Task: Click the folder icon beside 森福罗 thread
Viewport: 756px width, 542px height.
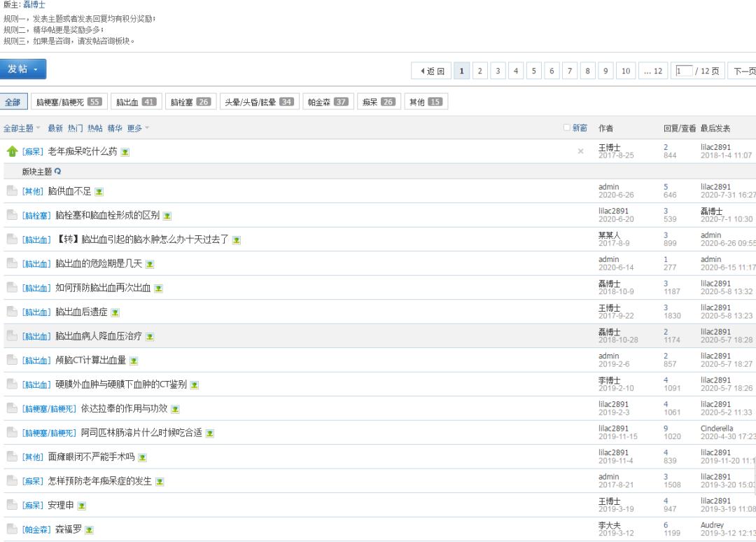Action: coord(11,530)
